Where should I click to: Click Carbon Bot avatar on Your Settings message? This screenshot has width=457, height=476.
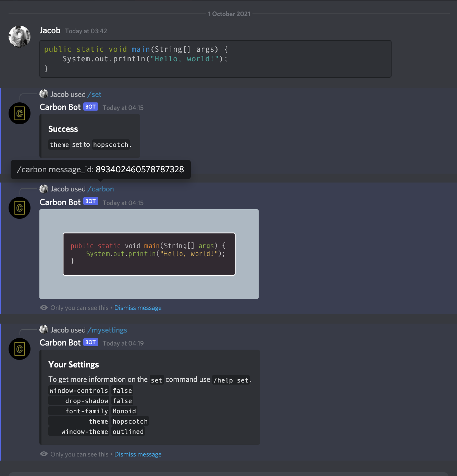point(20,349)
